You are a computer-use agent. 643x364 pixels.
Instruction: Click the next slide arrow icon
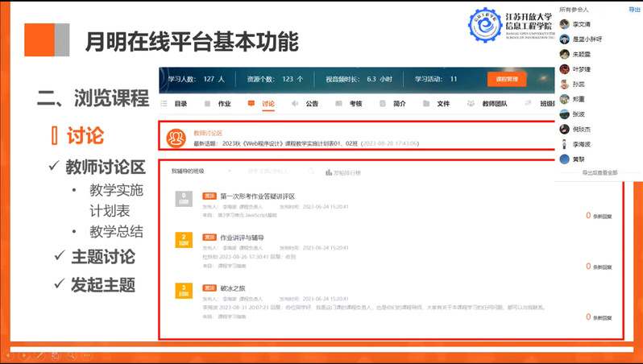pos(24,355)
